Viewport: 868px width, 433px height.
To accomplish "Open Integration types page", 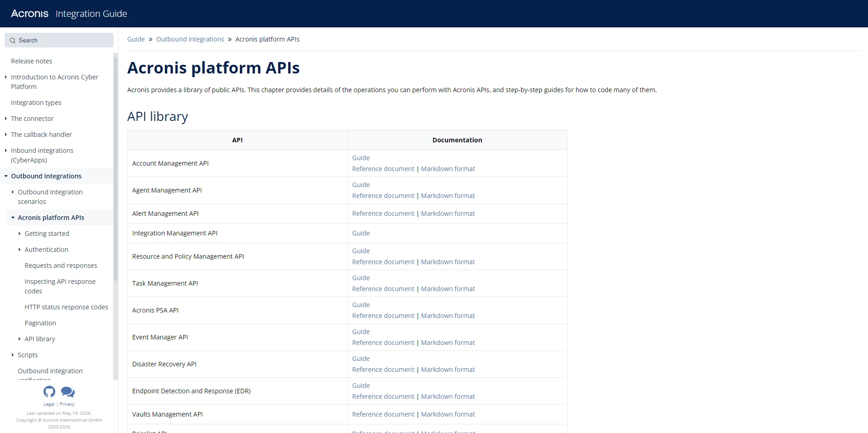I will click(x=36, y=103).
